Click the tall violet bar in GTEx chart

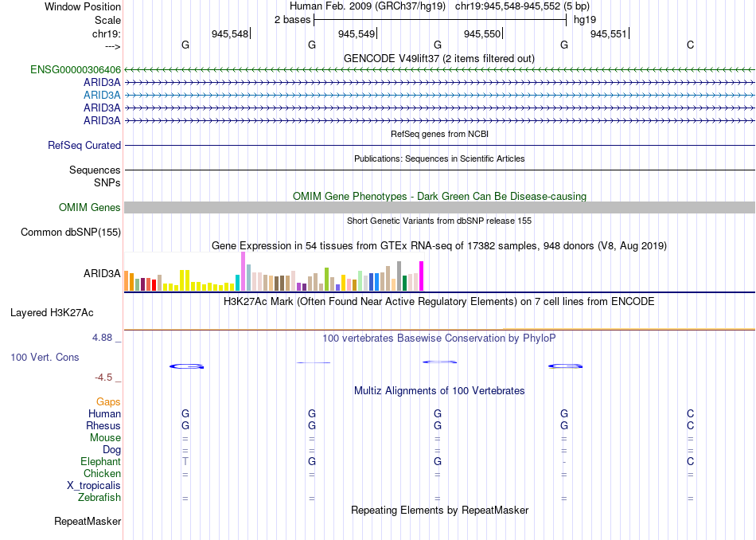243,272
